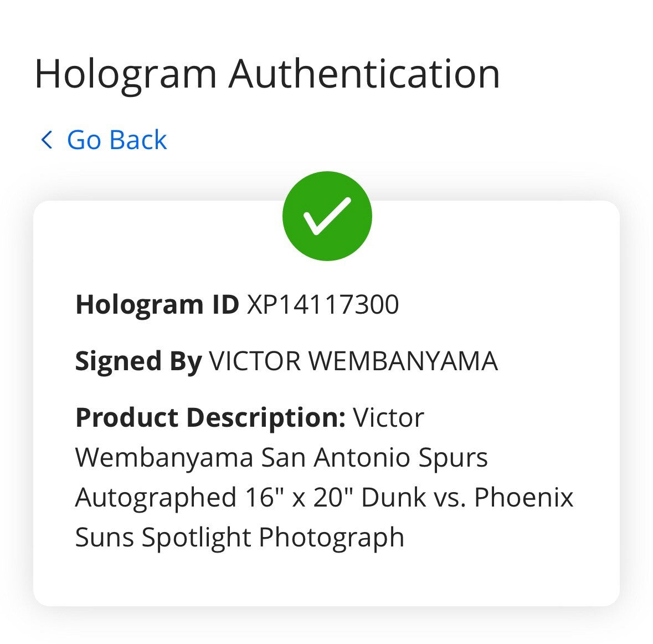Click the Hologram ID label
Image resolution: width=653 pixels, height=644 pixels.
coord(157,304)
